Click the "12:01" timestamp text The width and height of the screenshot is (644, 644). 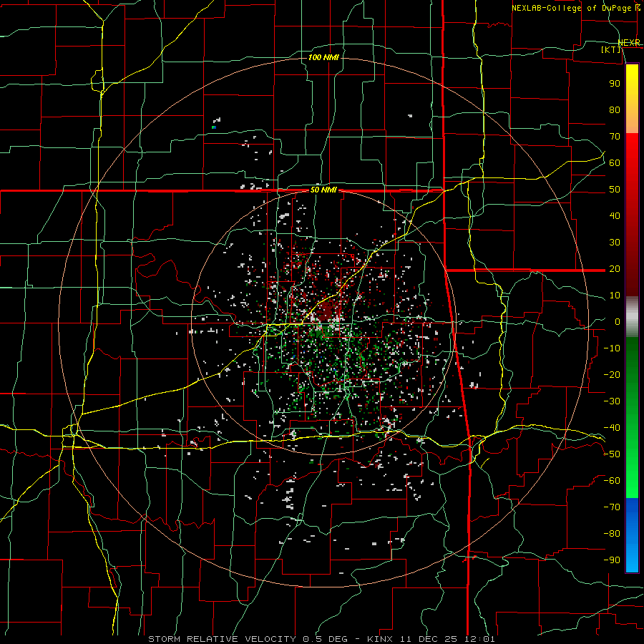[x=479, y=639]
